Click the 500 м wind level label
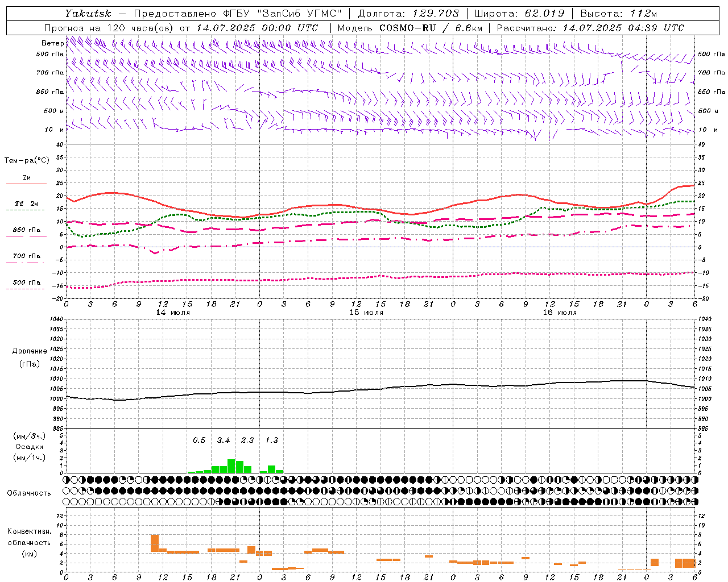The height and width of the screenshot is (582, 728). [54, 111]
